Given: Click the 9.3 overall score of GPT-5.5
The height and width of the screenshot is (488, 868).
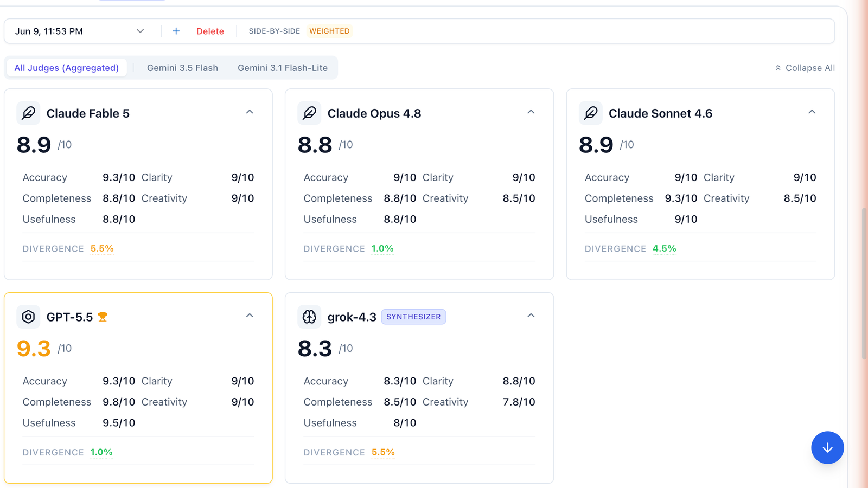Looking at the screenshot, I should (34, 349).
